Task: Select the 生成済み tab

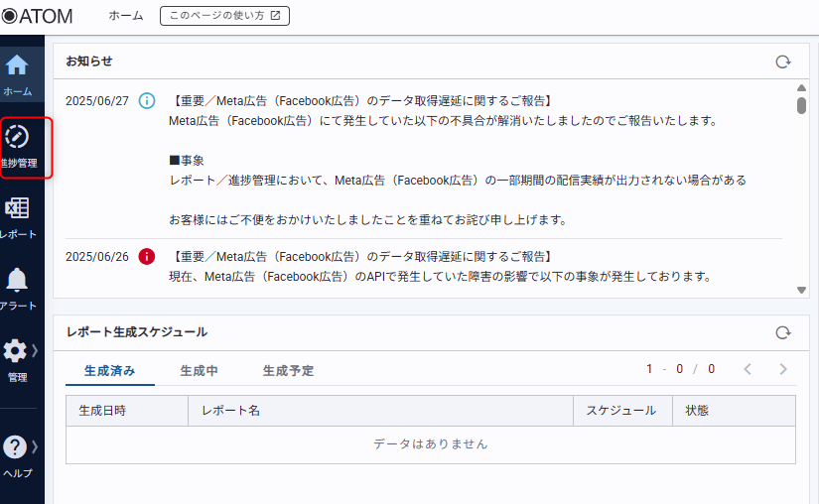Action: (x=110, y=371)
